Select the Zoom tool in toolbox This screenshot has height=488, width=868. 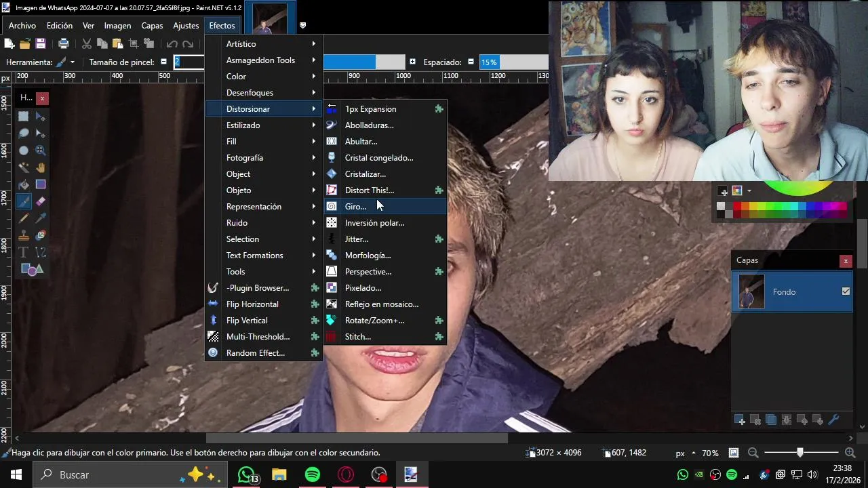click(x=41, y=150)
